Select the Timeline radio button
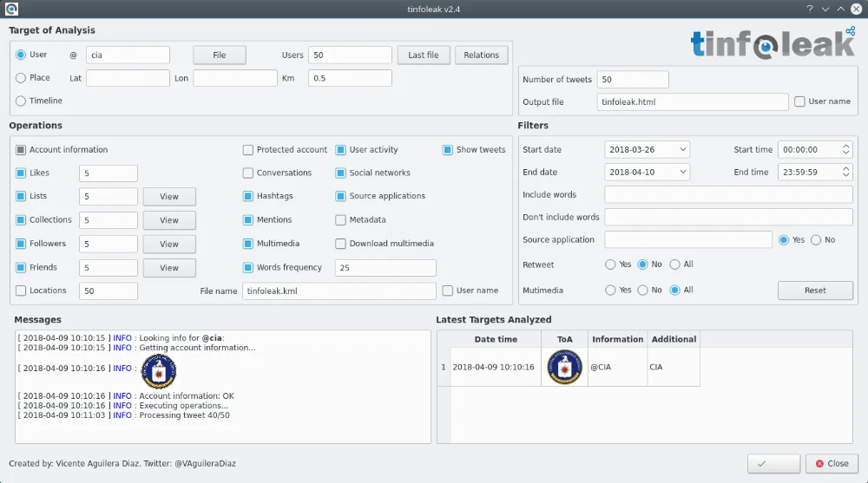868x483 pixels. click(x=21, y=101)
